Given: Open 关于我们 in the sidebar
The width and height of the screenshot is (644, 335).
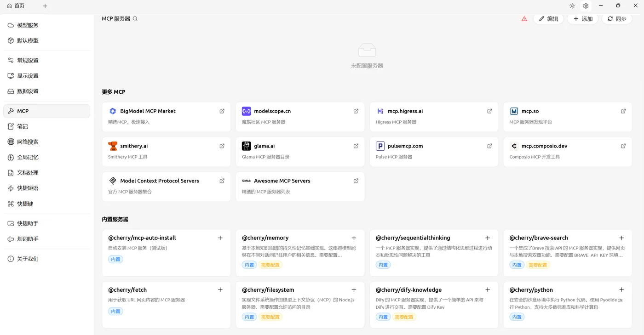Looking at the screenshot, I should 28,259.
